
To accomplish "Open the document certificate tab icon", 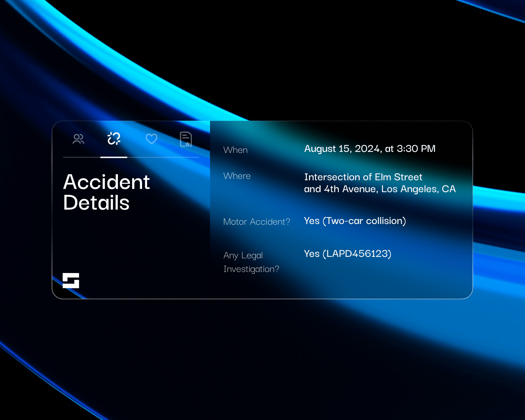I will tap(186, 139).
